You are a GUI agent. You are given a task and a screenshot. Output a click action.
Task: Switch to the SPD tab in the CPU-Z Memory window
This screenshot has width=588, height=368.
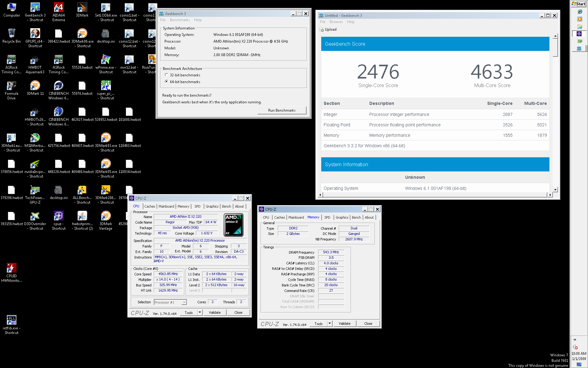[327, 217]
